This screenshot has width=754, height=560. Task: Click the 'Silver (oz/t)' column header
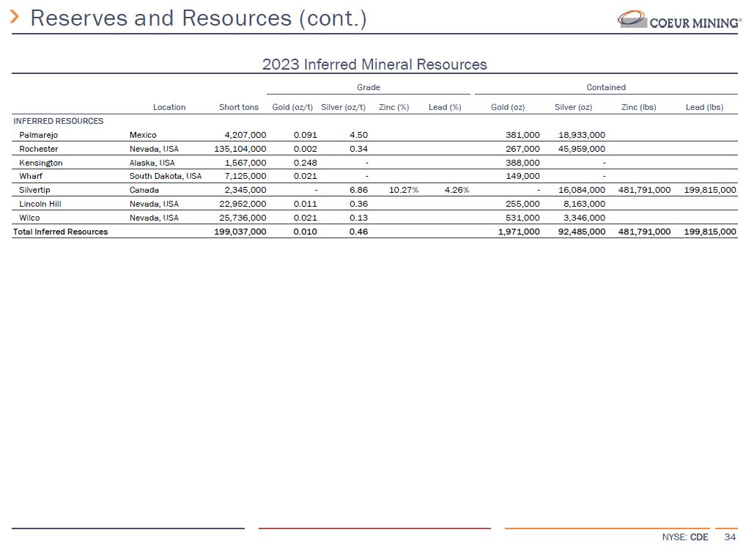[x=344, y=107]
